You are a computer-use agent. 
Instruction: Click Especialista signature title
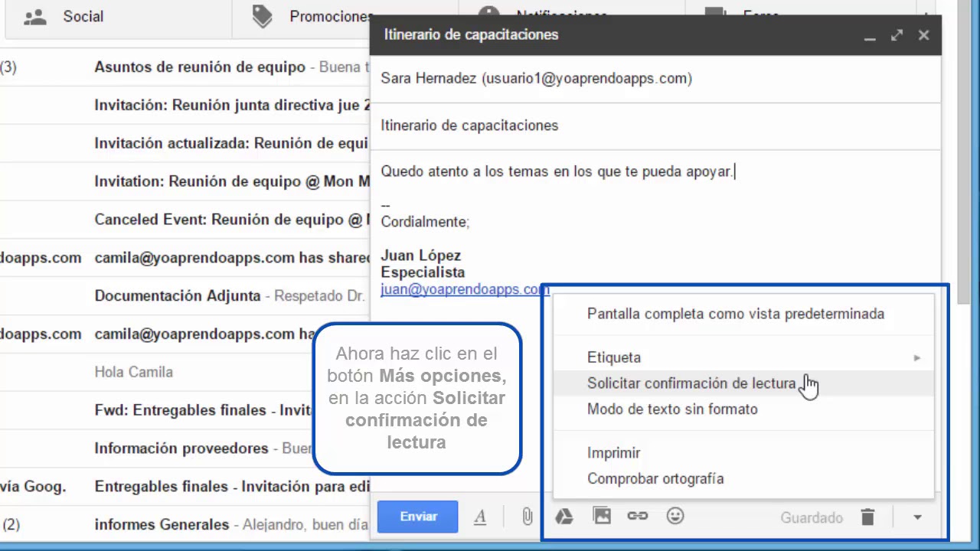[x=423, y=272]
